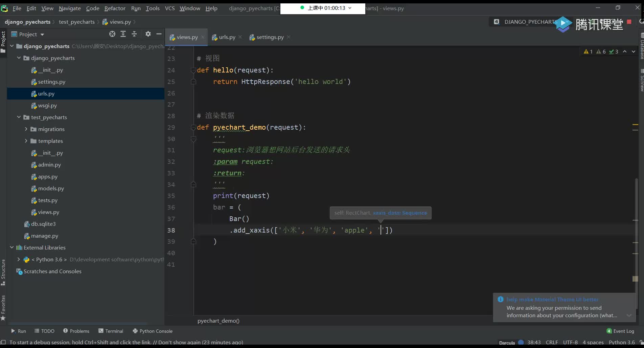Click the Collapse All icon in Project panel
This screenshot has height=348, width=644.
tap(134, 34)
